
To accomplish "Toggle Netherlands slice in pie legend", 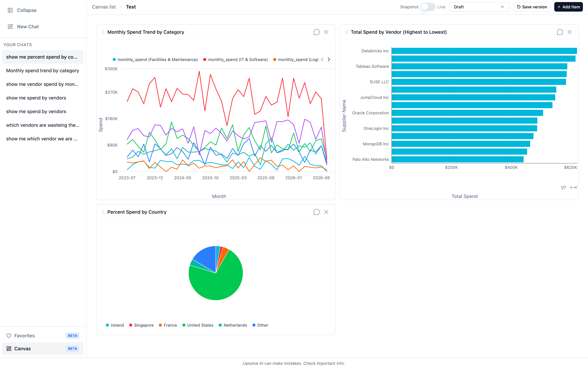I will (233, 325).
